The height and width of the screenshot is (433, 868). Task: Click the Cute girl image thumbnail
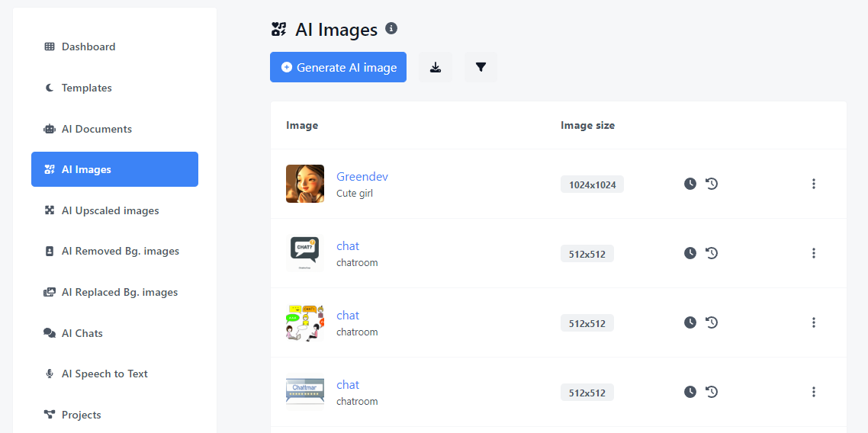click(x=305, y=184)
